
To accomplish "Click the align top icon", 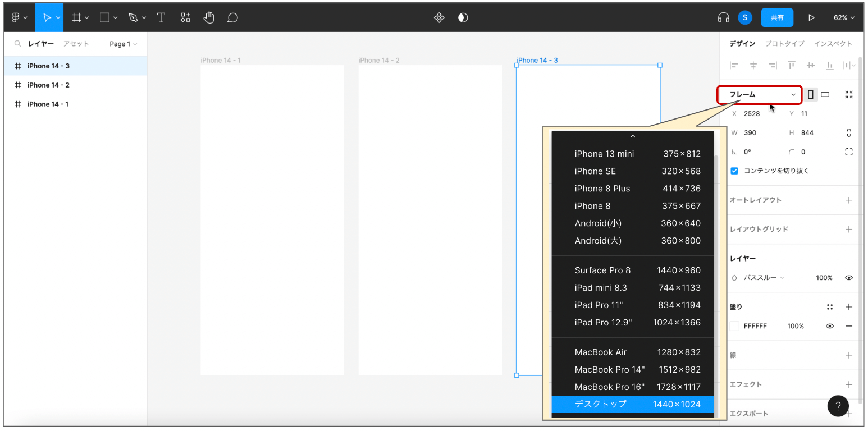I will pyautogui.click(x=792, y=65).
